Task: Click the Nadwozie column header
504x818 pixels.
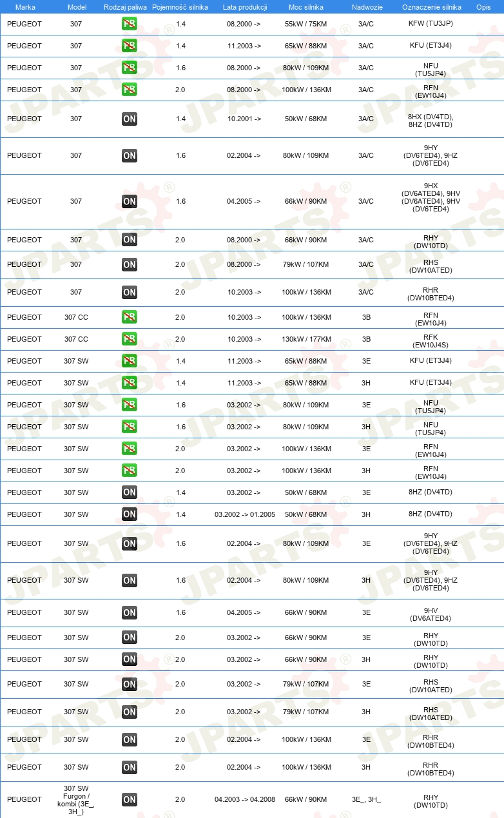Action: [x=366, y=6]
